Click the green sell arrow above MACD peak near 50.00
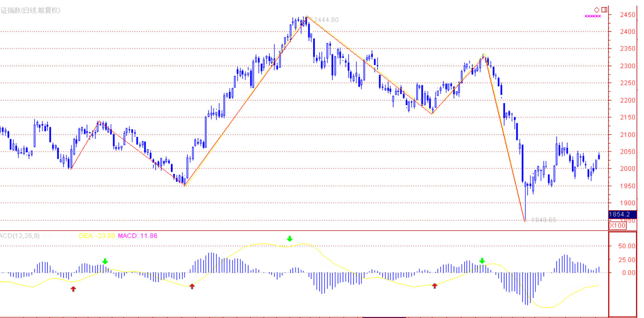Screen dimensions: 644x318 tap(290, 239)
